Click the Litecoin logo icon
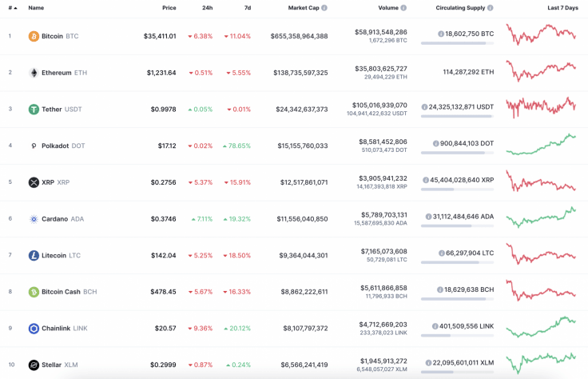The image size is (588, 379). 34,256
